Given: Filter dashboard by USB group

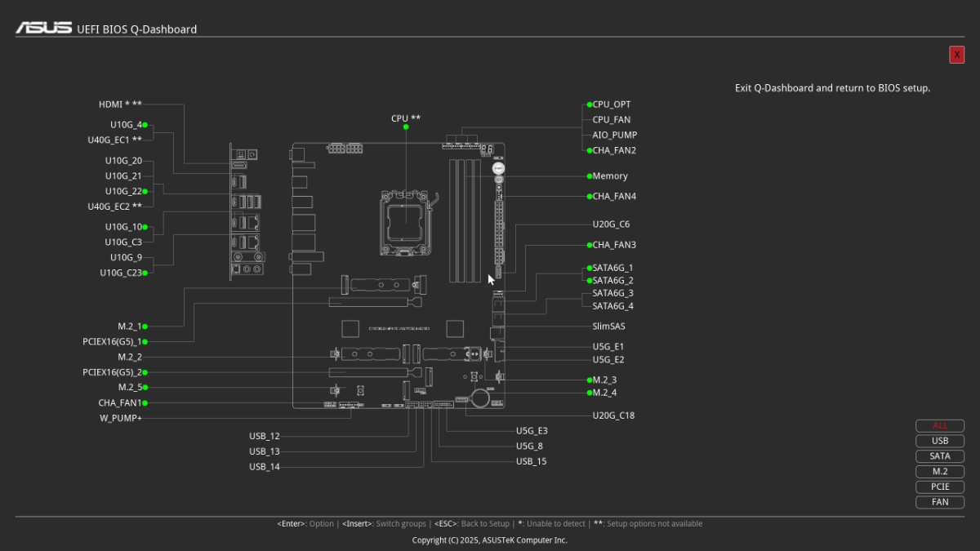Looking at the screenshot, I should (940, 441).
